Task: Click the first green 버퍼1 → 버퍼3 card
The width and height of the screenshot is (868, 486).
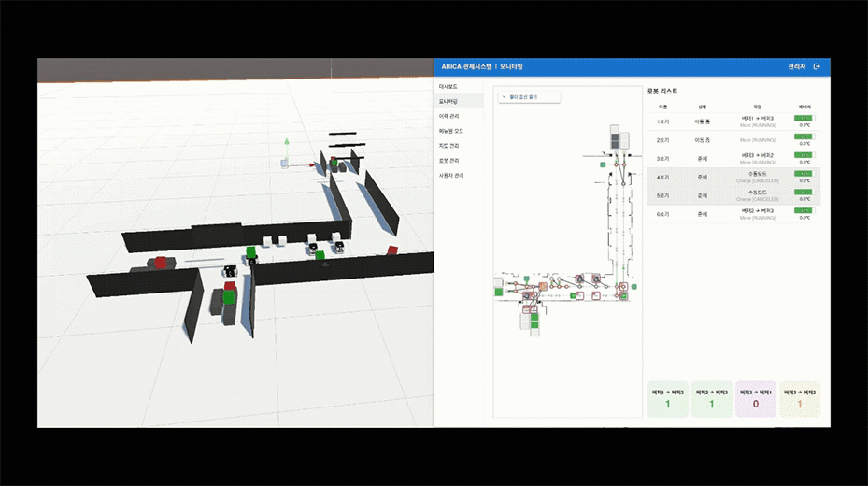Action: (668, 399)
